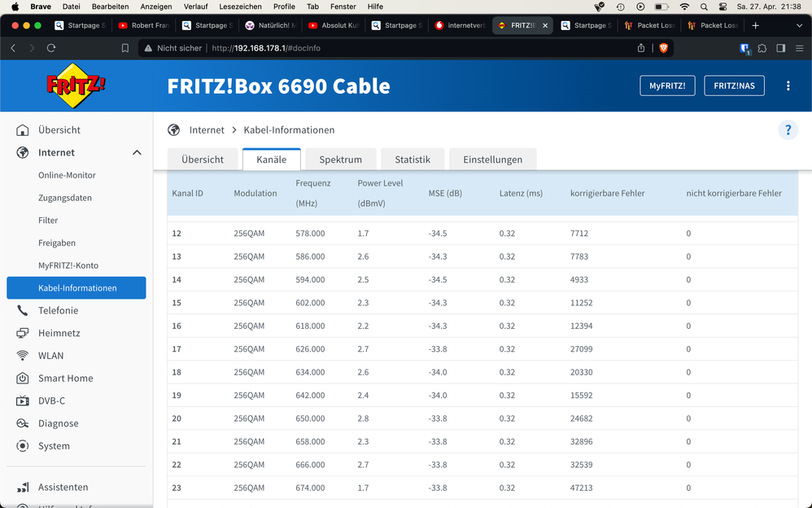Open MyFRITZ!-Konto in sidebar

coord(68,265)
